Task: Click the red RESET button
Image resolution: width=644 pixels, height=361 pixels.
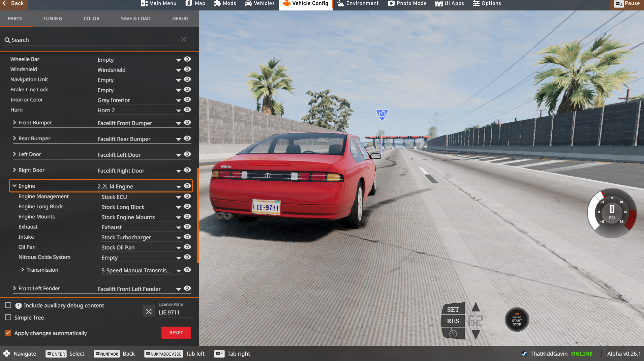Action: (176, 333)
